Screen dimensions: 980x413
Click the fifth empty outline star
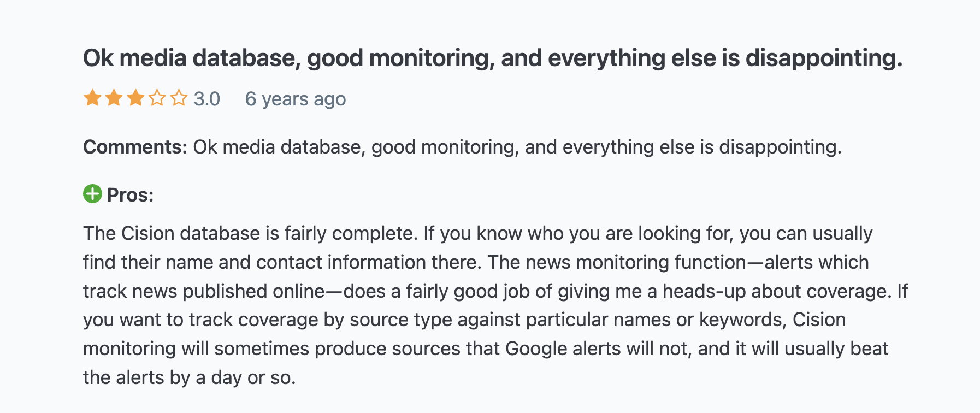point(179,98)
